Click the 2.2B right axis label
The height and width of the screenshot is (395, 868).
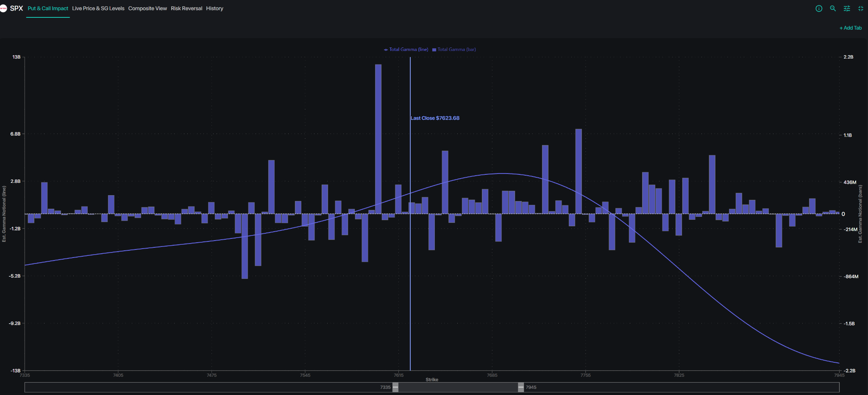(849, 57)
